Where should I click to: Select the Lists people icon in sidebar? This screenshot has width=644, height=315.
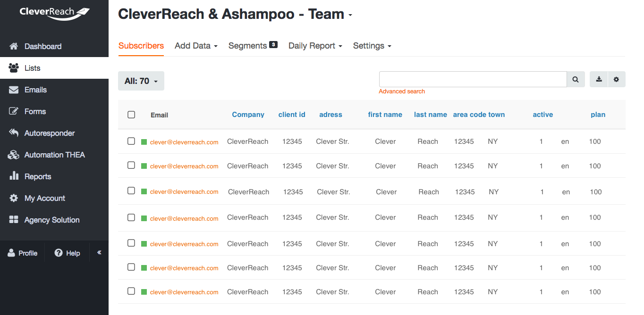pyautogui.click(x=14, y=68)
